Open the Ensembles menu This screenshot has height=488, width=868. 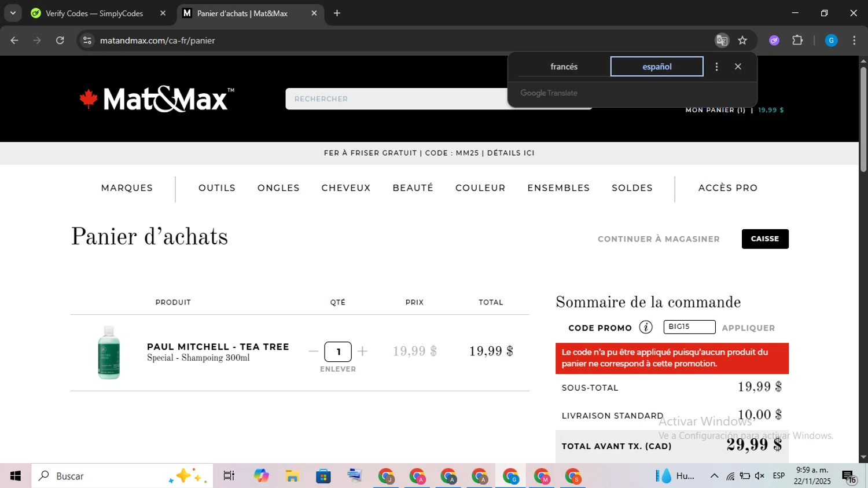click(x=558, y=188)
